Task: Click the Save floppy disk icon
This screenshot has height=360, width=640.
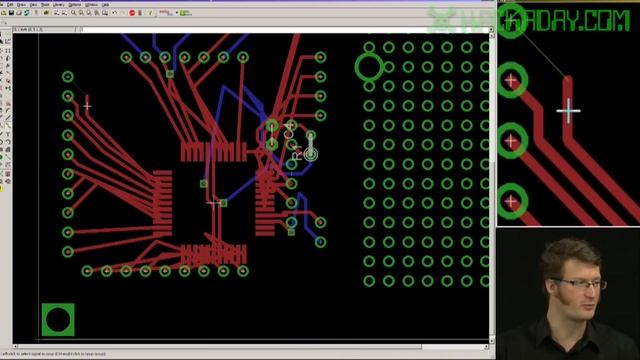Action: 11,13
